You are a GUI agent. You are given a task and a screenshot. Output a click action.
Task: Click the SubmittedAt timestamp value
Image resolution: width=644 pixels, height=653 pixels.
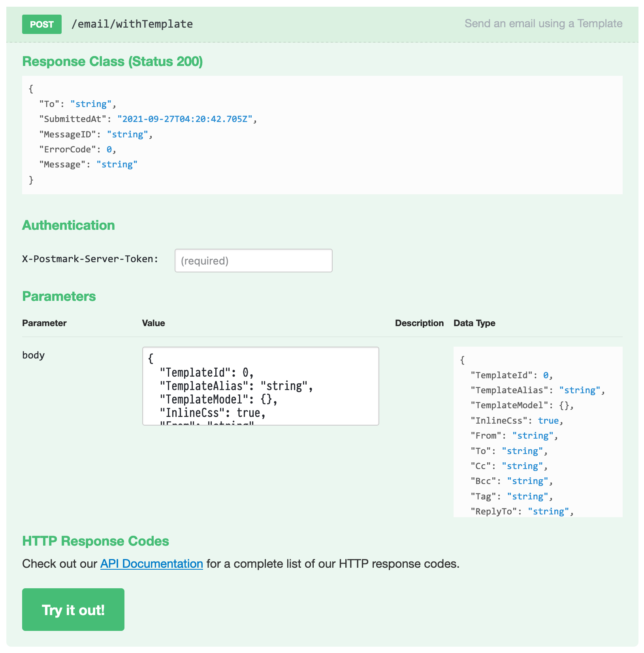pos(185,119)
